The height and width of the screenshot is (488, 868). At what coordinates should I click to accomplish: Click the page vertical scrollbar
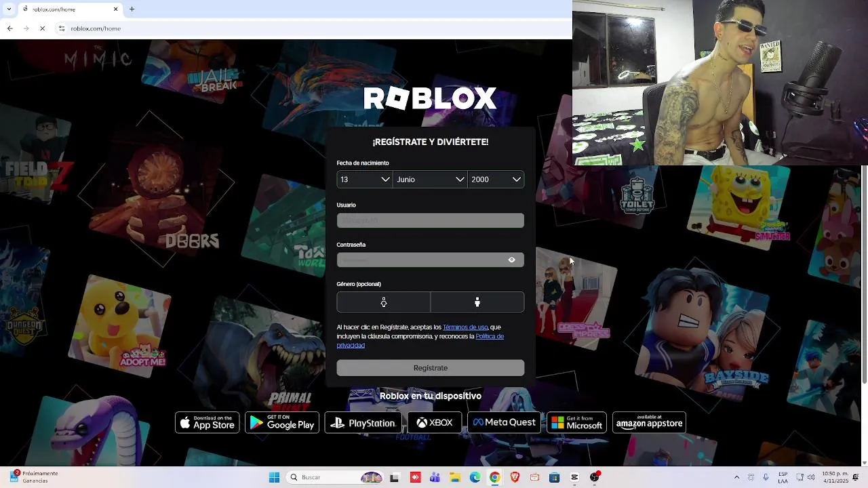coord(864,274)
